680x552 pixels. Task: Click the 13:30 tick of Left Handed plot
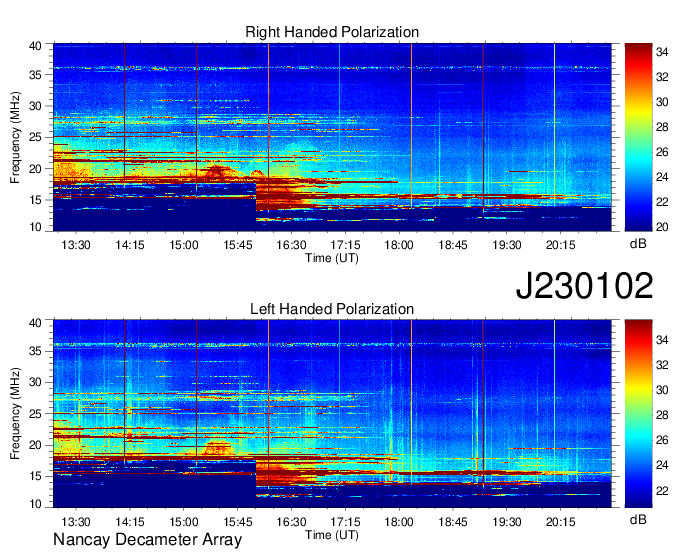pos(76,522)
